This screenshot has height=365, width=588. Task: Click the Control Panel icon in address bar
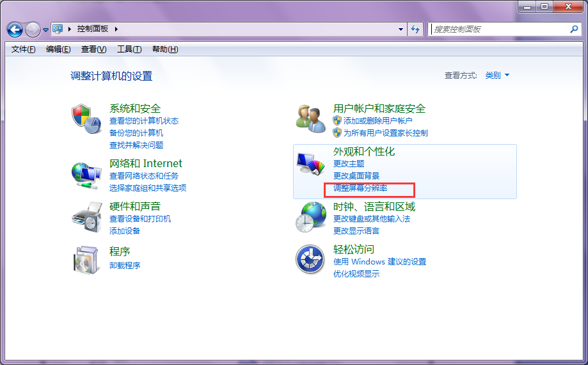point(58,29)
